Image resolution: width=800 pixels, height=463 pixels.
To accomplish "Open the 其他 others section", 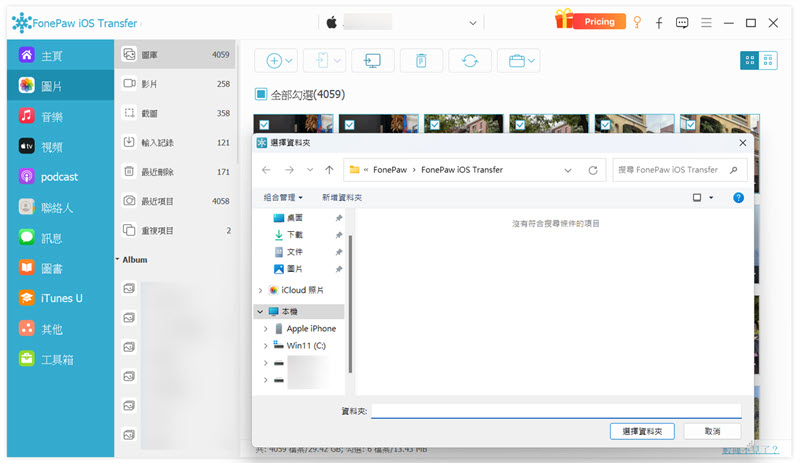I will (x=60, y=329).
